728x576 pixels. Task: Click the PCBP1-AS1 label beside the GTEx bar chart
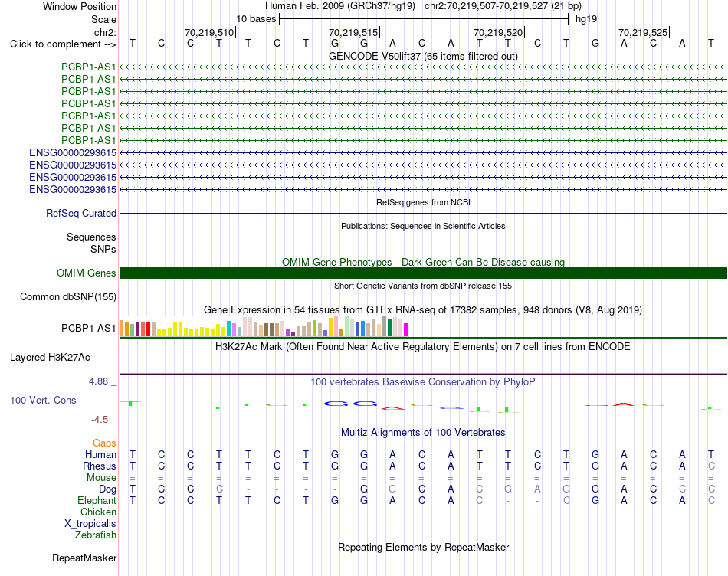pyautogui.click(x=89, y=328)
